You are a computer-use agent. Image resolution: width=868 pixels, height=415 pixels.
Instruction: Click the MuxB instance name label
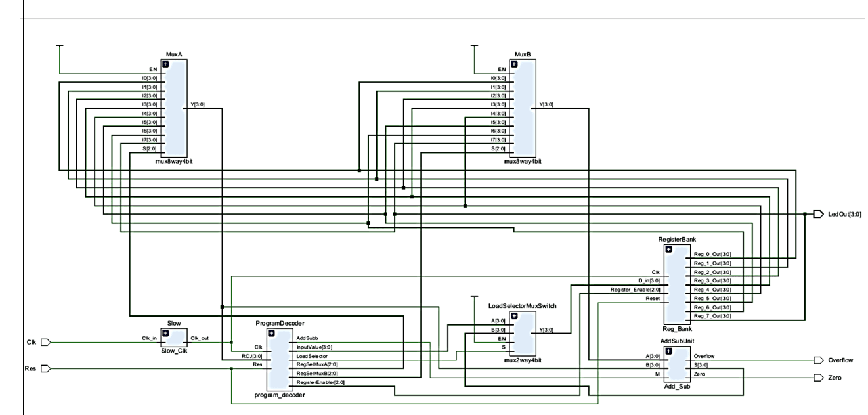pyautogui.click(x=523, y=55)
